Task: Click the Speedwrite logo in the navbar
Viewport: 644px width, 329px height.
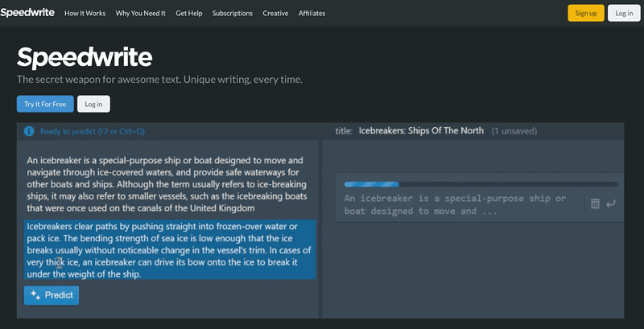Action: (27, 13)
